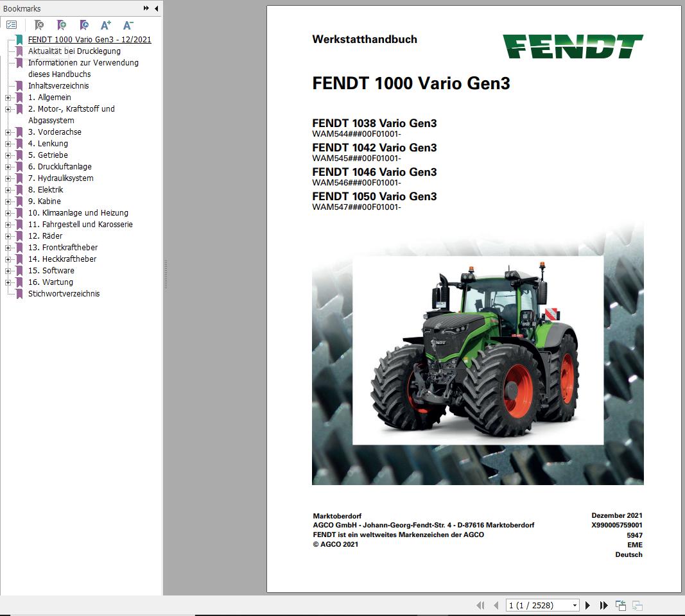The image size is (685, 616).
Task: Click the panel splitter grip handle
Action: [x=166, y=274]
